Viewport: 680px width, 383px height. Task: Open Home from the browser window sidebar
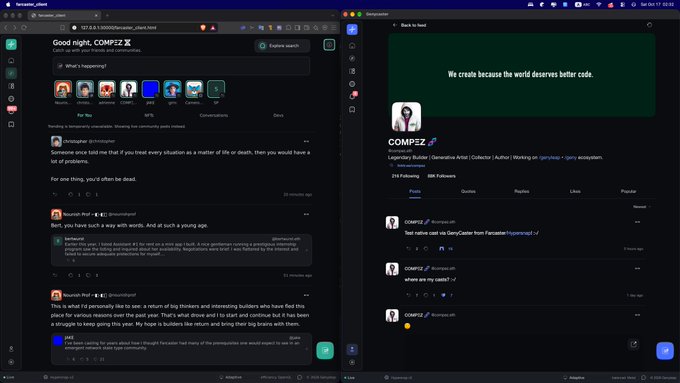[x=11, y=61]
